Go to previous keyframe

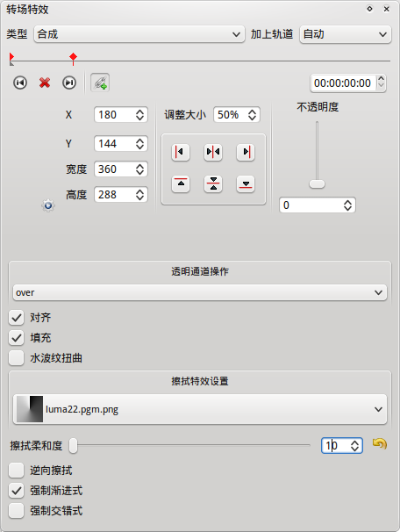pyautogui.click(x=20, y=83)
